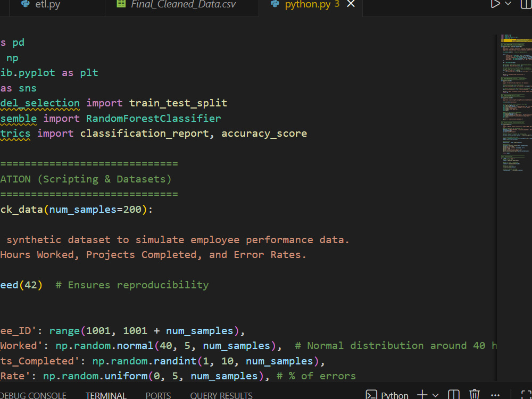The image size is (532, 399).
Task: Close the python.py editor tab
Action: (x=351, y=4)
